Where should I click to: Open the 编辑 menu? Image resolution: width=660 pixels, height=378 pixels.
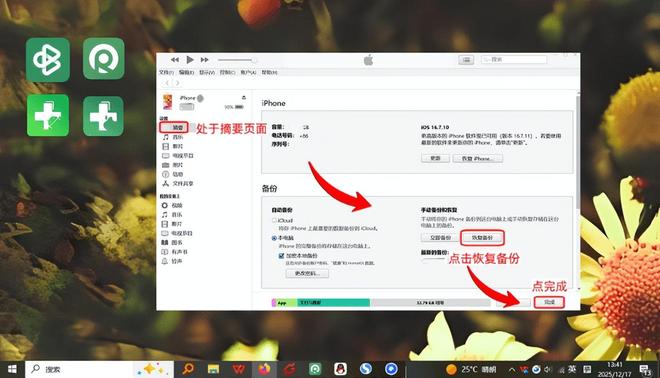point(186,72)
